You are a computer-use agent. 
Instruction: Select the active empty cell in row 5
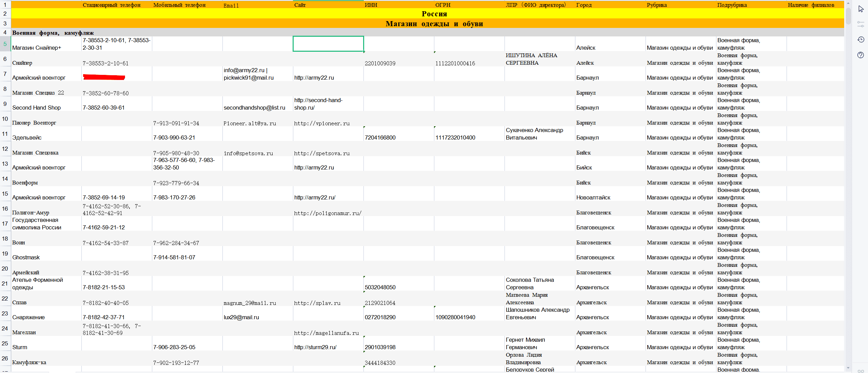[328, 44]
